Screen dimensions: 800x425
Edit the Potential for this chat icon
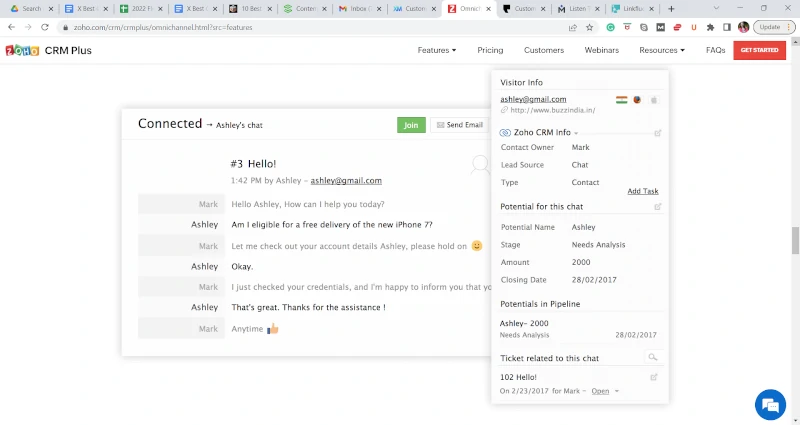(658, 207)
